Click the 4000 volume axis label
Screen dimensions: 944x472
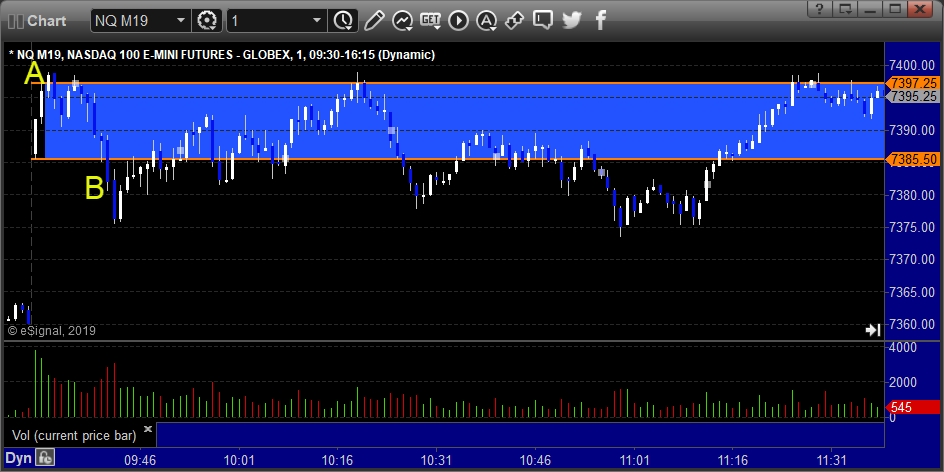[902, 347]
